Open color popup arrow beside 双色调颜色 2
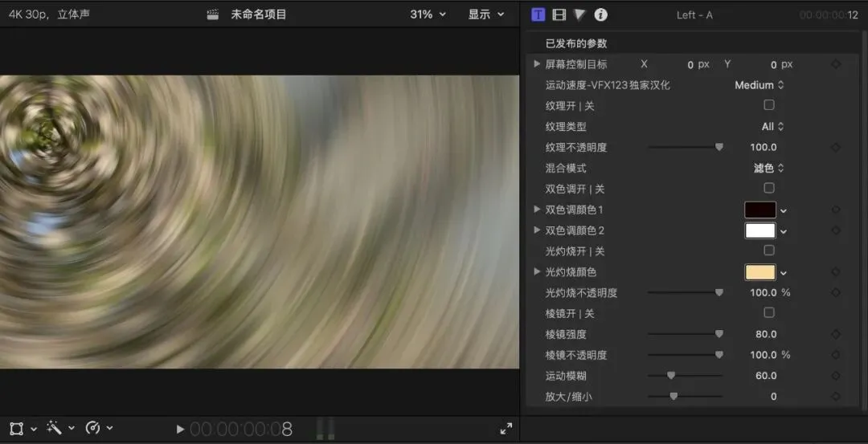This screenshot has height=444, width=868. click(x=784, y=231)
